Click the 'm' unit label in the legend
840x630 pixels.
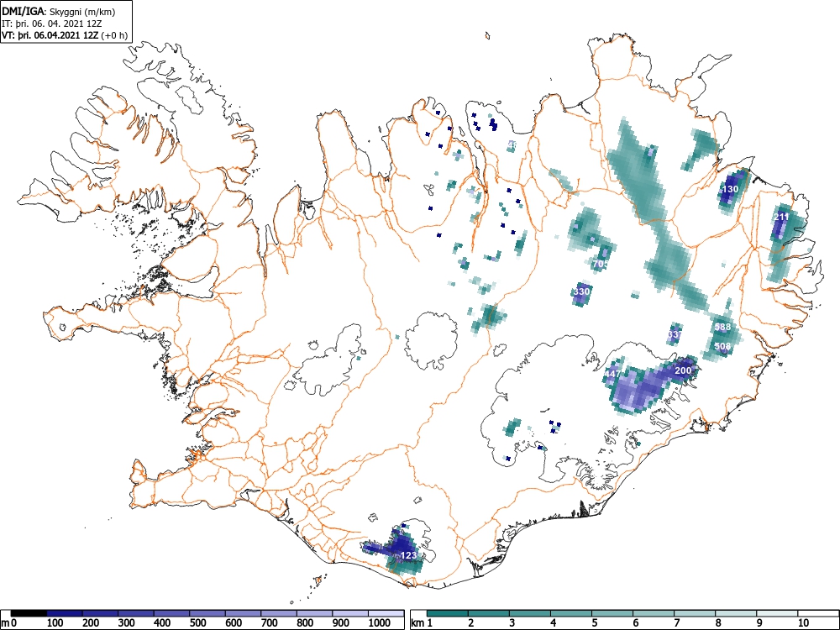point(5,622)
